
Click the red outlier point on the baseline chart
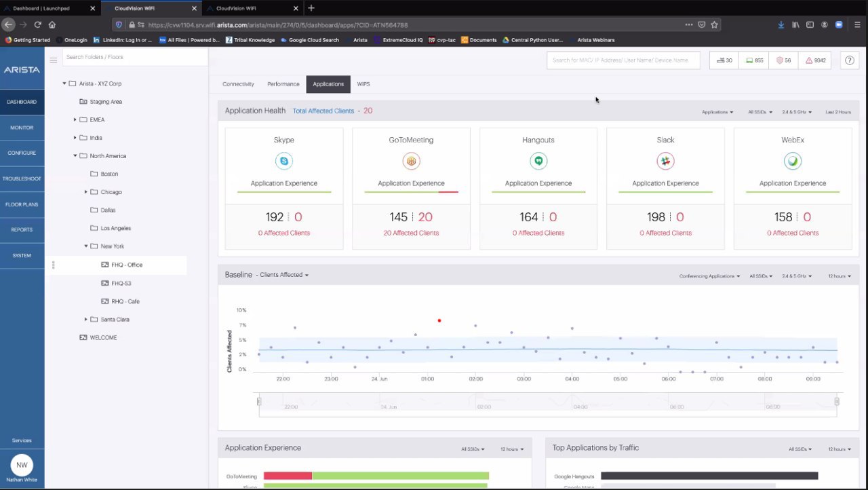(439, 320)
